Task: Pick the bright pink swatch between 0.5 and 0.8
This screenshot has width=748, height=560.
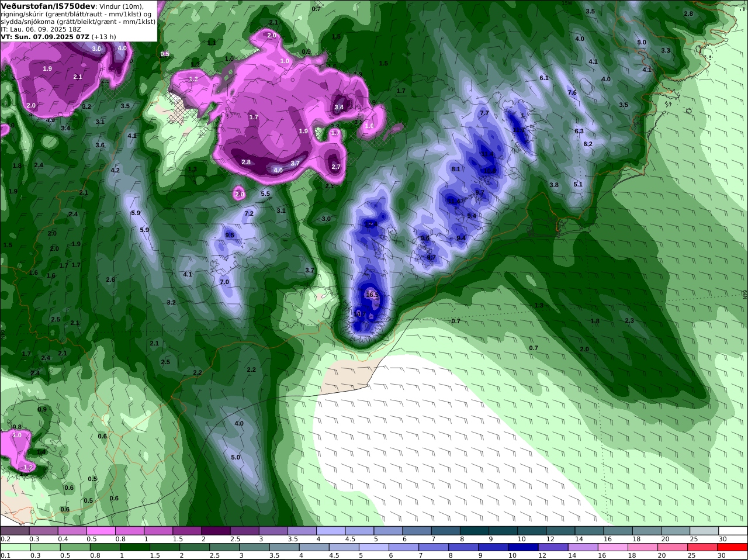Action: (101, 531)
